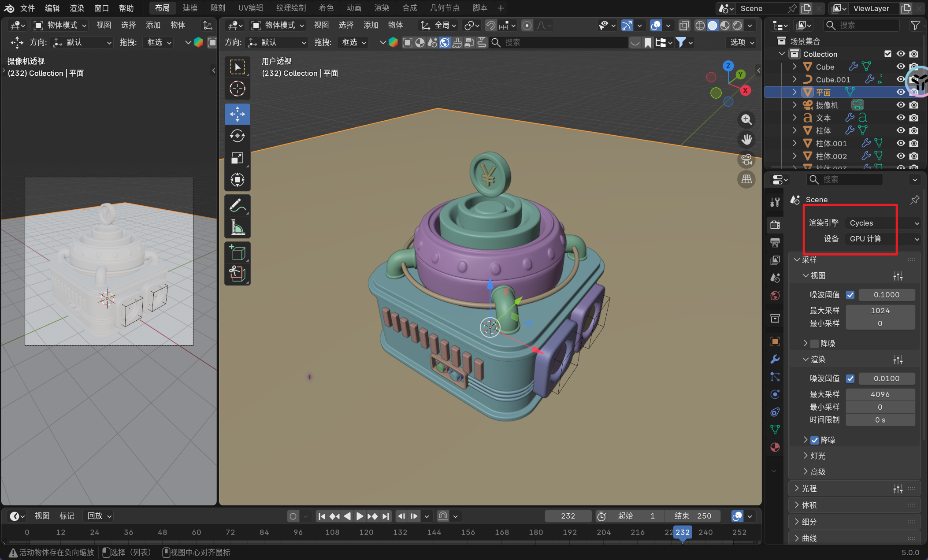Image resolution: width=928 pixels, height=560 pixels.
Task: Open the Modifier properties wrench tab
Action: pos(775,359)
